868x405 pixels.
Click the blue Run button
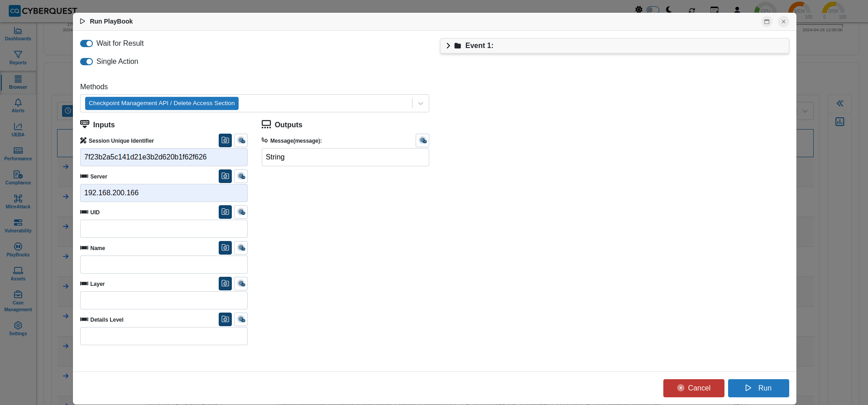coord(758,388)
